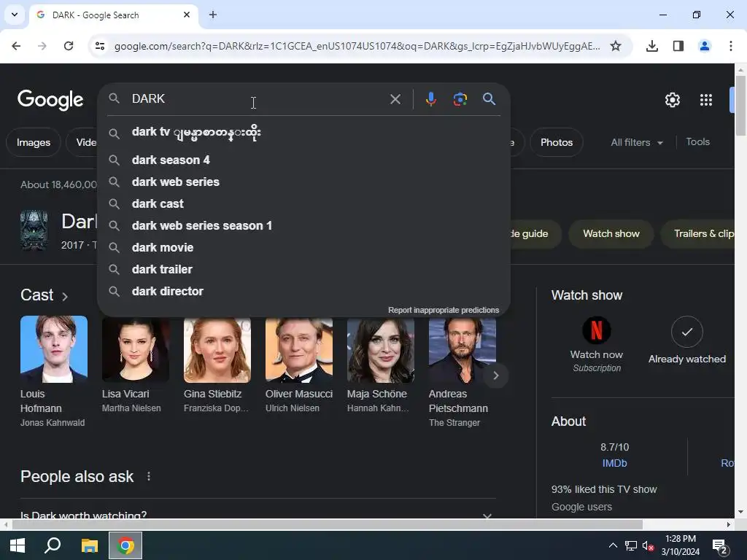Select the first 'dark tv' suggestion
This screenshot has width=747, height=560.
click(x=303, y=133)
